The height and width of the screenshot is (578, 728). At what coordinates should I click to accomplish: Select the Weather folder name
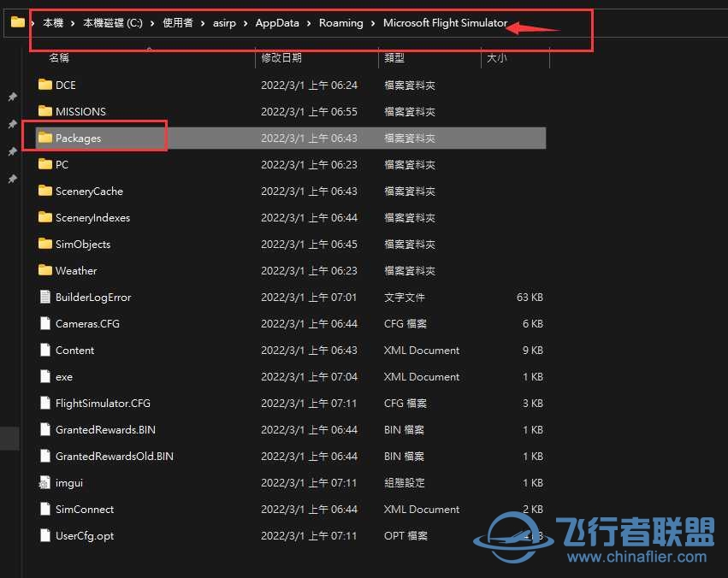[76, 270]
